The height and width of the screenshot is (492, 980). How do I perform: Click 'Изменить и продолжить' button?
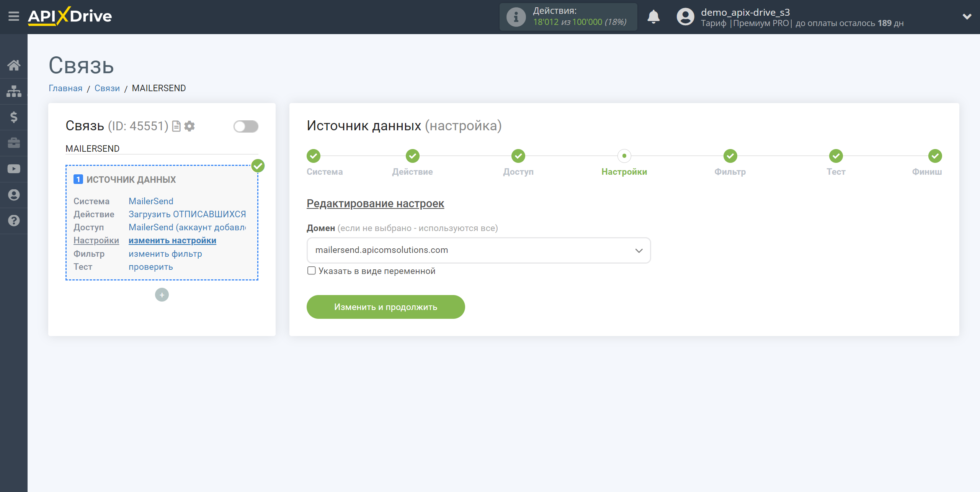[x=385, y=307]
